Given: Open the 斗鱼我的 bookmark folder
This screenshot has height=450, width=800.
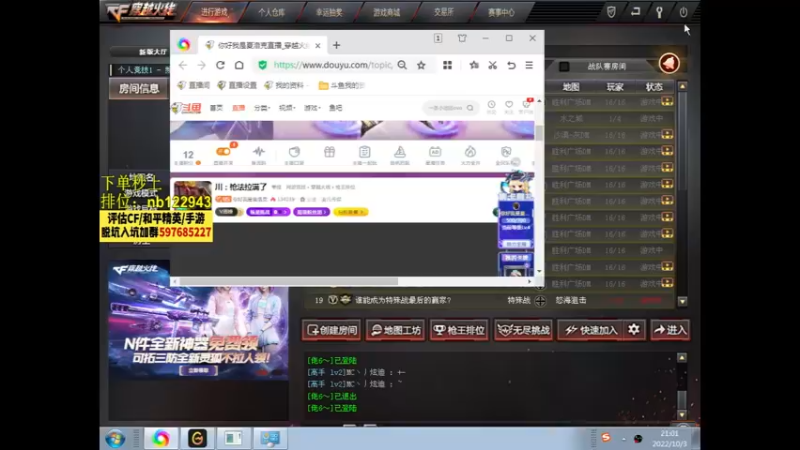Looking at the screenshot, I should click(341, 85).
